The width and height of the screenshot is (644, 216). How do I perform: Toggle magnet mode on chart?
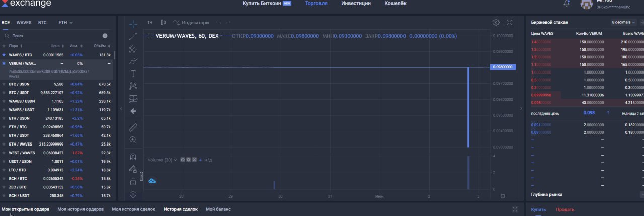(133, 157)
